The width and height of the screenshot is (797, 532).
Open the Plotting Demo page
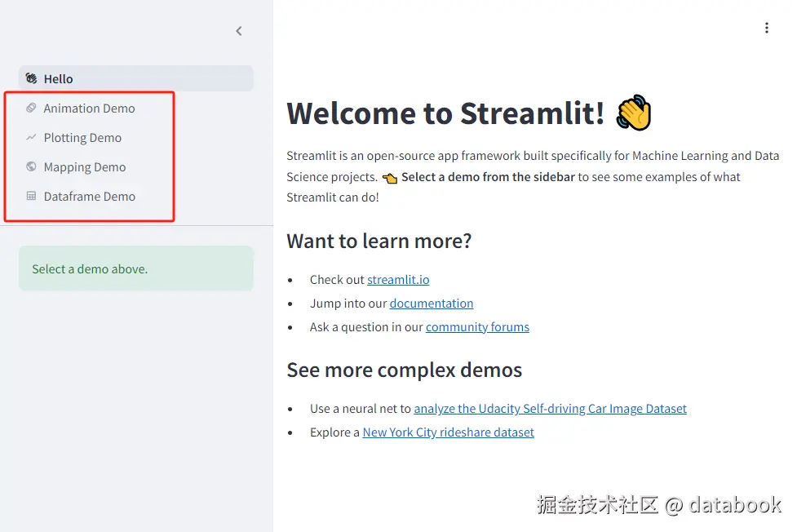82,138
